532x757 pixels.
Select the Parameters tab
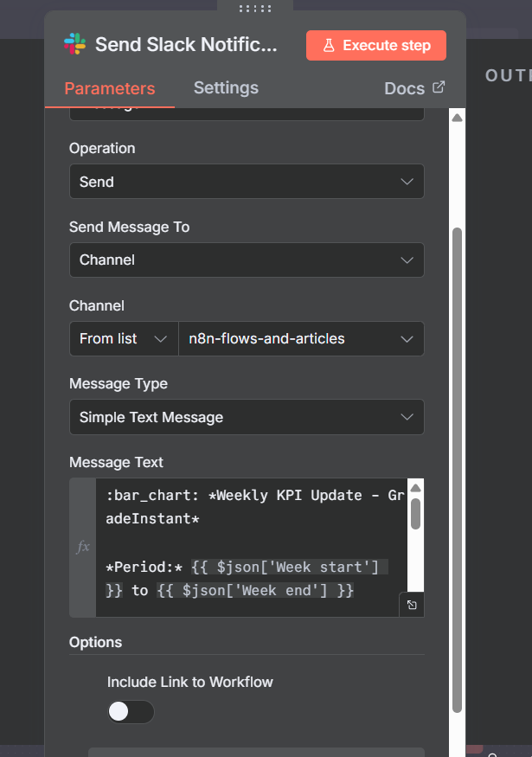coord(110,88)
